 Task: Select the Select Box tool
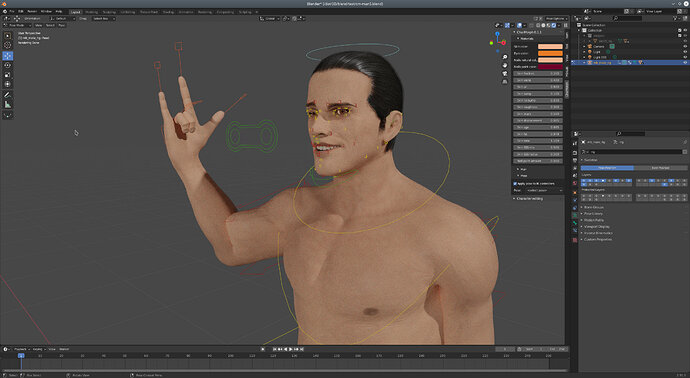tap(7, 36)
